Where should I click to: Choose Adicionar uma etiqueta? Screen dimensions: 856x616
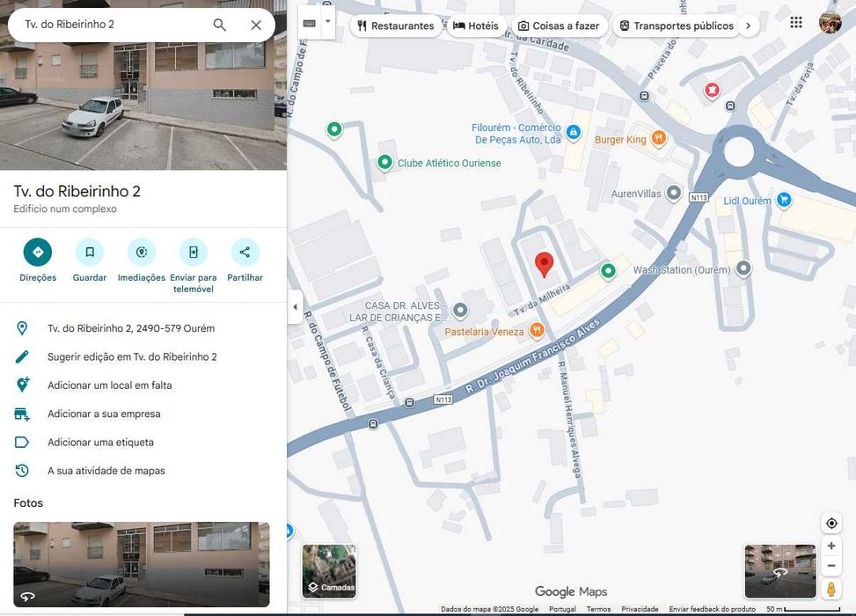click(143, 442)
